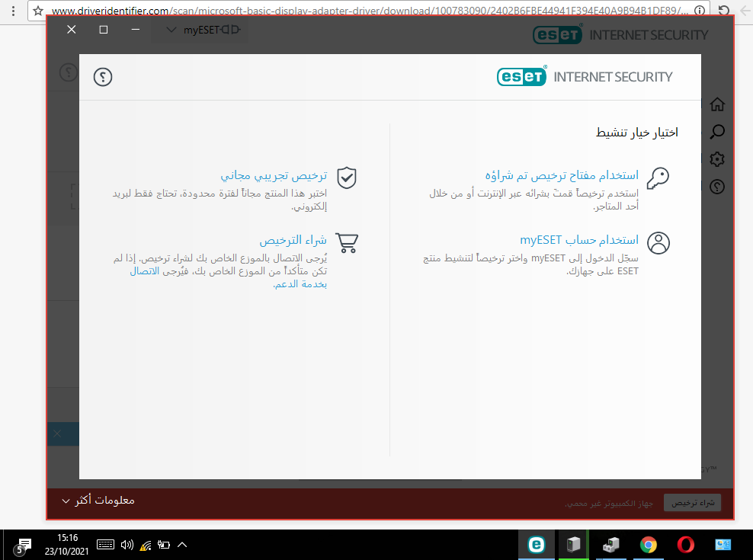This screenshot has height=560, width=753.
Task: Click the user account icon for myESET
Action: (658, 242)
